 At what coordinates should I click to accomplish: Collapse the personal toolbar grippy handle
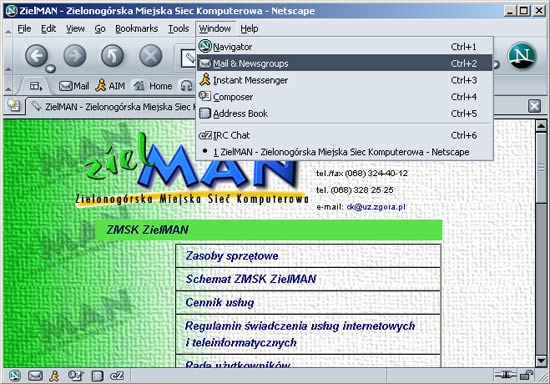click(8, 86)
